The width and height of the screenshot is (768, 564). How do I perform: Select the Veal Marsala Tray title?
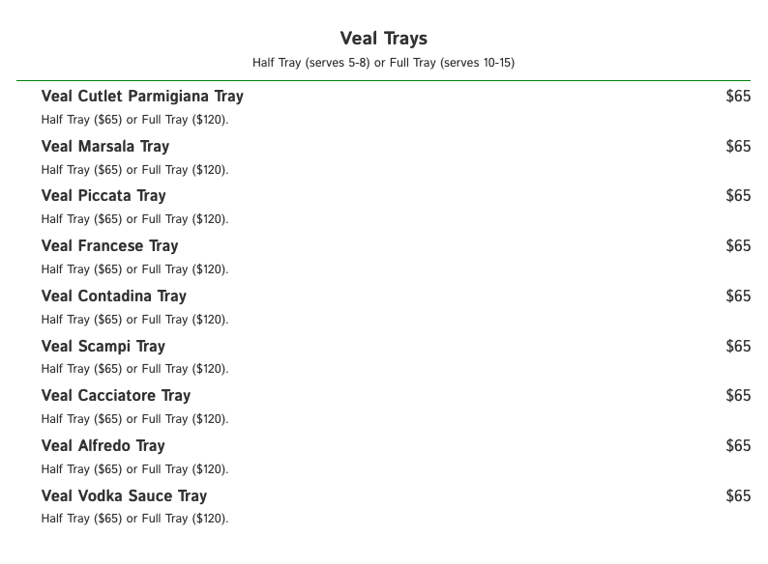pyautogui.click(x=105, y=147)
